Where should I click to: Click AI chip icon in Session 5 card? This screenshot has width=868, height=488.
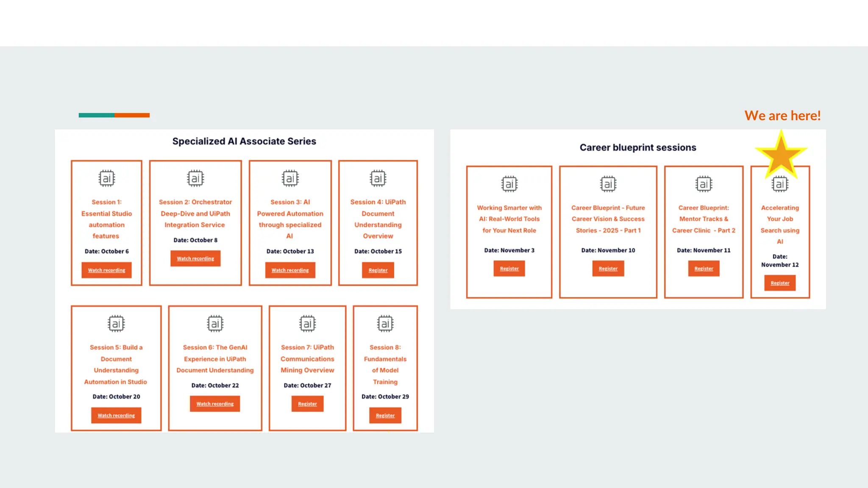click(x=116, y=324)
